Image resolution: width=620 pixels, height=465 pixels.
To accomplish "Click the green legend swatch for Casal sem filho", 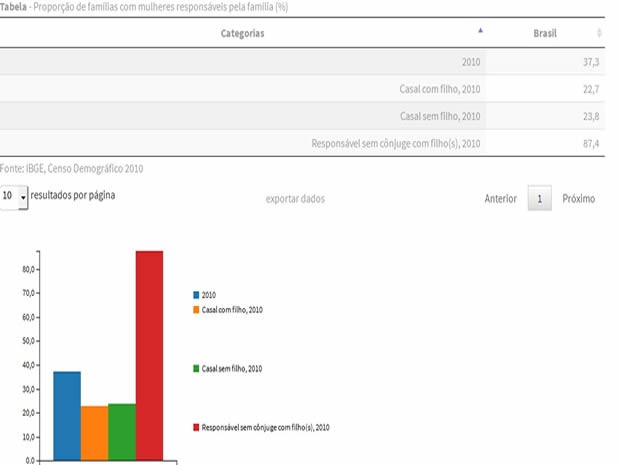I will 197,369.
